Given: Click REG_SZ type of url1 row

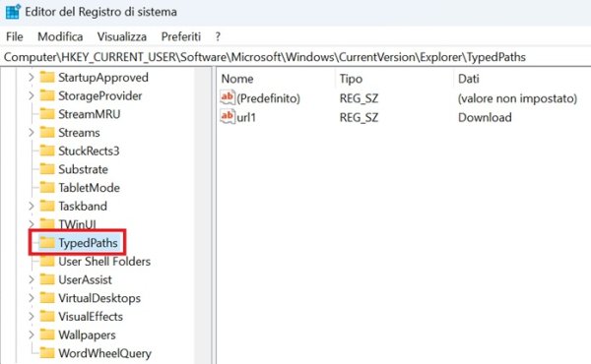Looking at the screenshot, I should pos(359,117).
